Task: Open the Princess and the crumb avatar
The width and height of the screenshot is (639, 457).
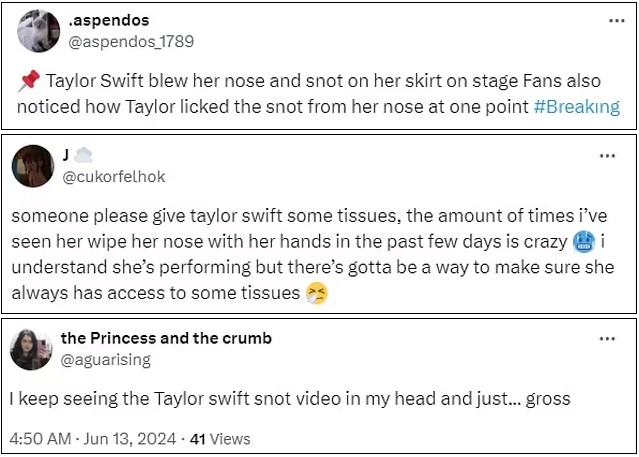Action: tap(31, 349)
